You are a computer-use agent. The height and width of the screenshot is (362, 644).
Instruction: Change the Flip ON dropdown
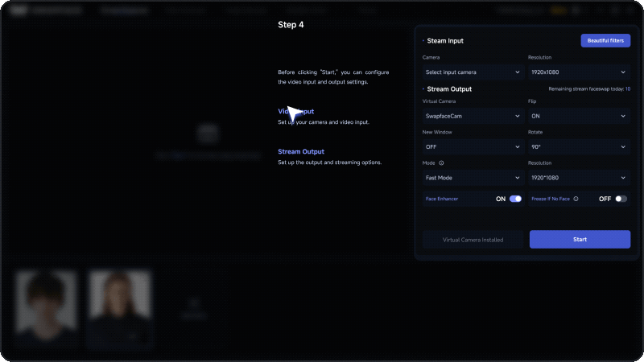pyautogui.click(x=579, y=116)
